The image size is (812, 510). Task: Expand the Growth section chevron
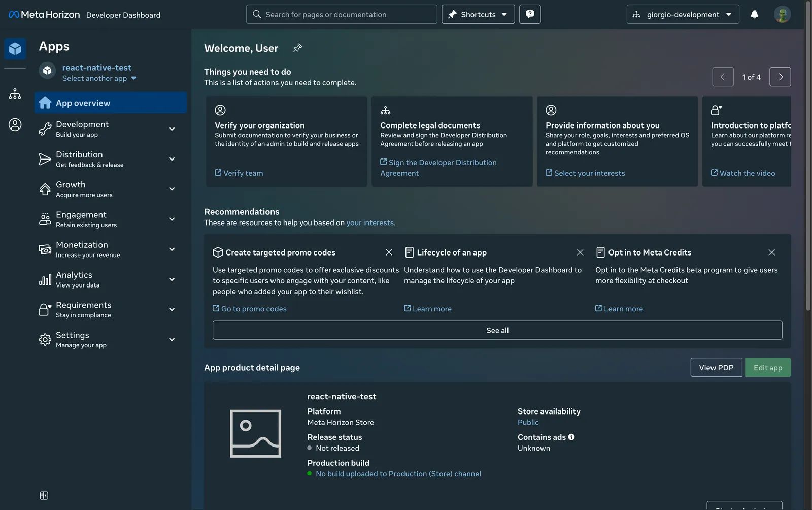[172, 189]
